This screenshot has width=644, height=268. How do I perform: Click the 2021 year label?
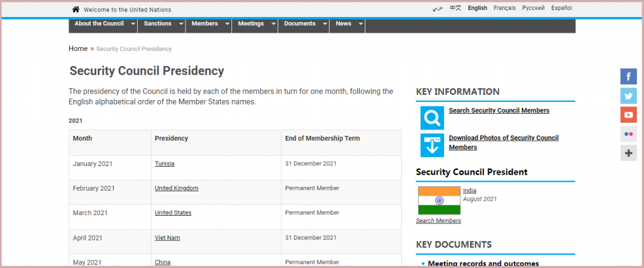point(75,121)
